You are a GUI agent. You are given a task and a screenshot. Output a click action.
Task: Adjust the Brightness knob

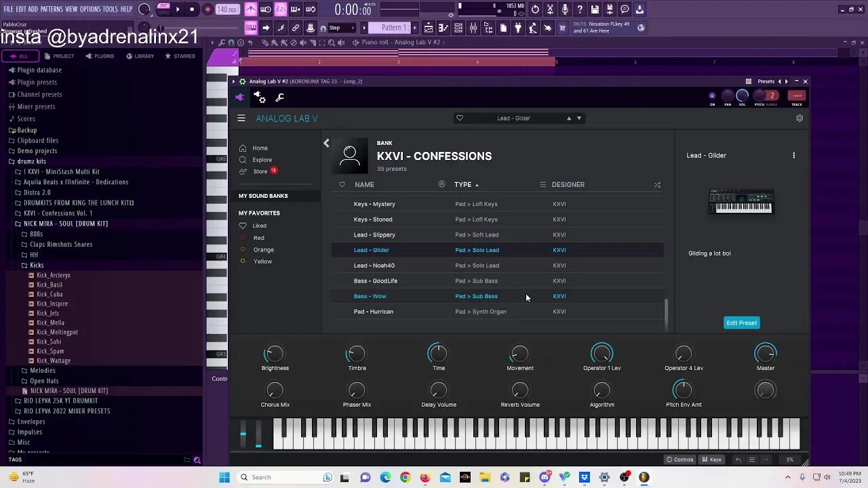click(x=274, y=353)
